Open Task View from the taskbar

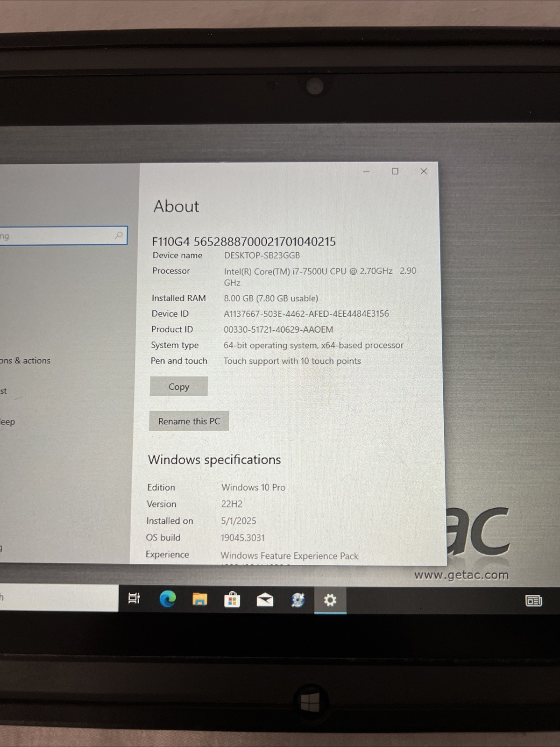click(x=134, y=598)
